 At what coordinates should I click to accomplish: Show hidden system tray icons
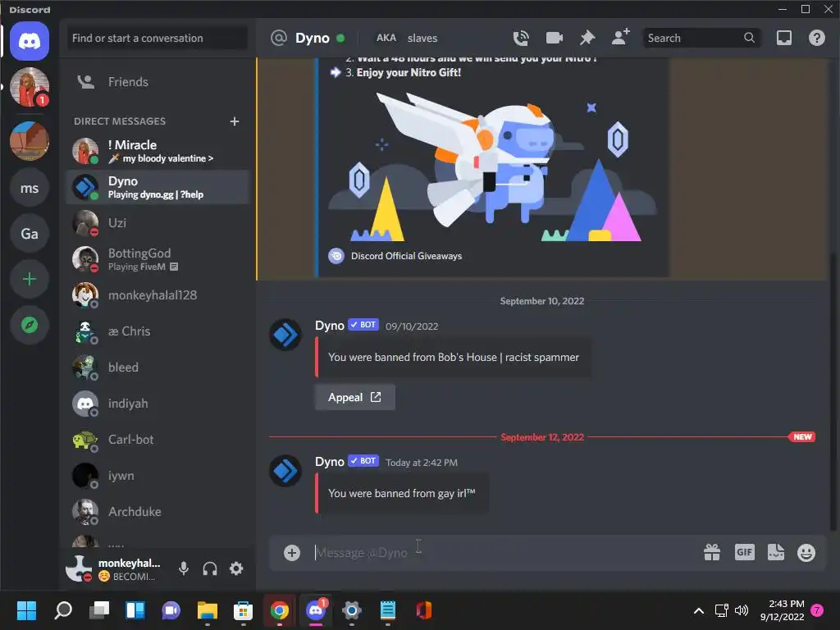tap(698, 610)
